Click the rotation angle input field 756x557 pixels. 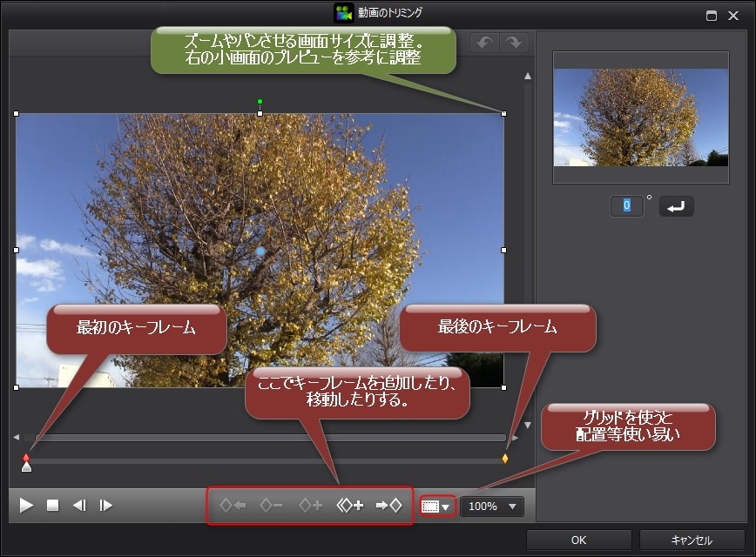coord(627,205)
